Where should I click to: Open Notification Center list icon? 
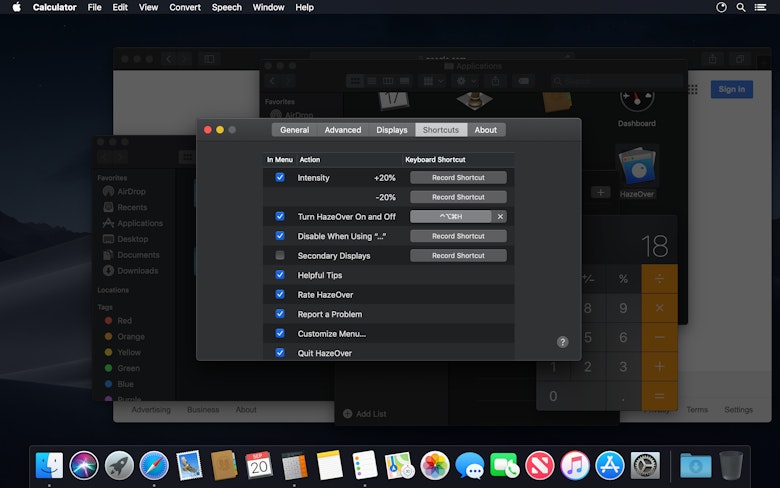[760, 7]
